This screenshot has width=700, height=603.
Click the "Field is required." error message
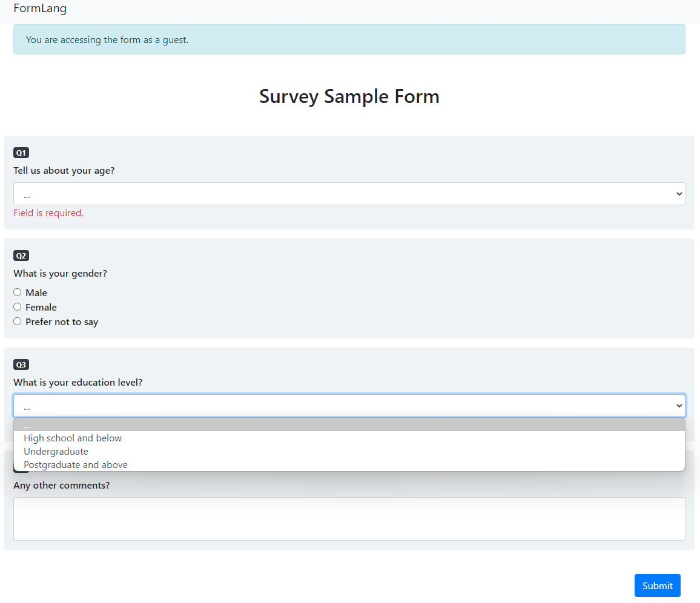[x=48, y=213]
